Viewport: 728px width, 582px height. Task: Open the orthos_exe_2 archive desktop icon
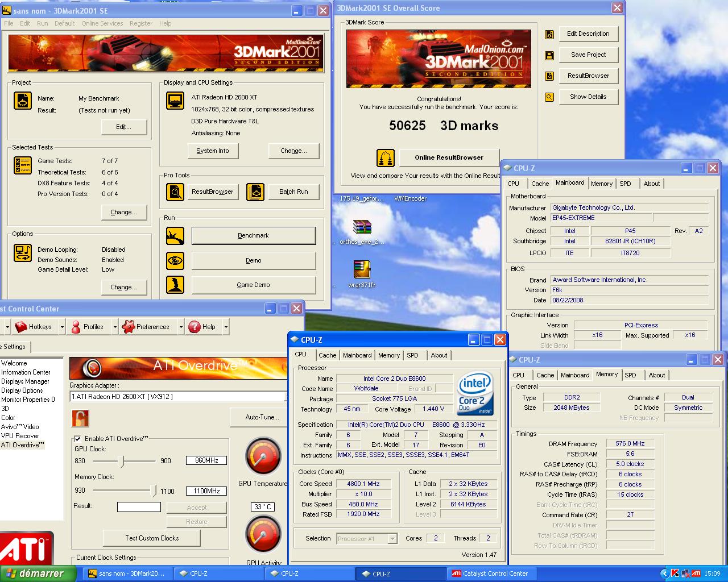tap(362, 227)
